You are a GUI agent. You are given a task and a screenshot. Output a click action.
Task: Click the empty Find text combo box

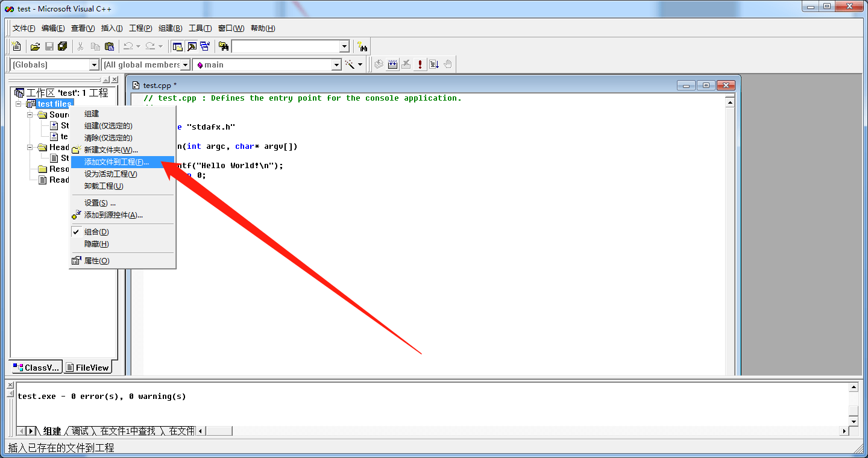click(x=286, y=46)
